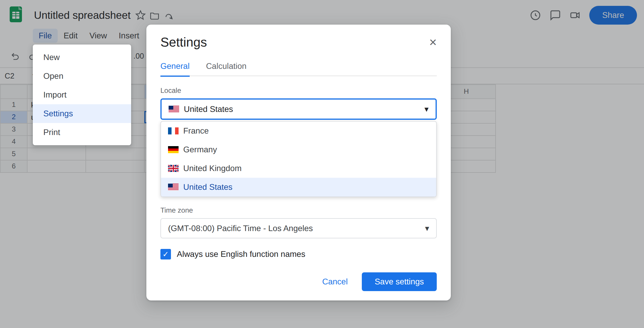Open the View menu
The width and height of the screenshot is (644, 328).
pos(98,36)
